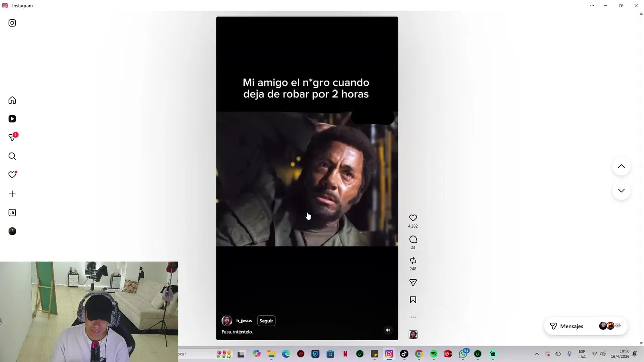This screenshot has width=644, height=362.
Task: Share the reel via send icon
Action: click(413, 283)
